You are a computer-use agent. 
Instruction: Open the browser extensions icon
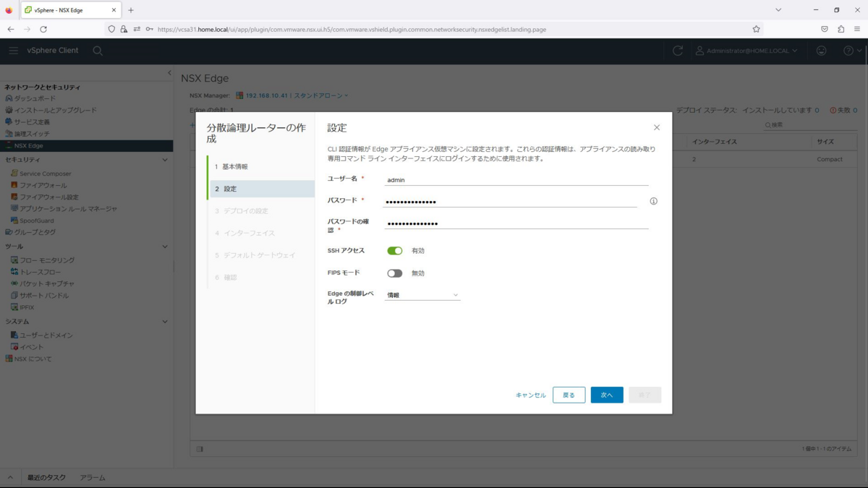point(841,29)
